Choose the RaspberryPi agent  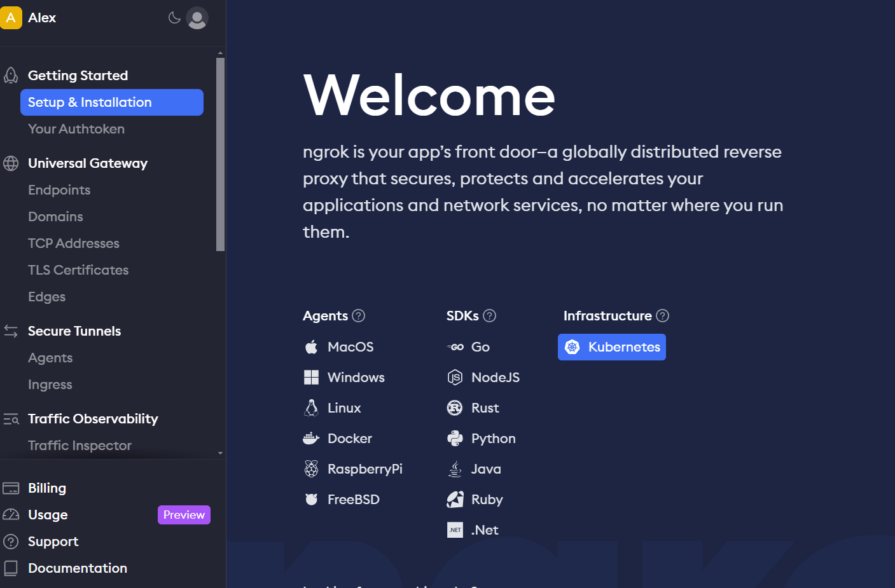(x=365, y=469)
